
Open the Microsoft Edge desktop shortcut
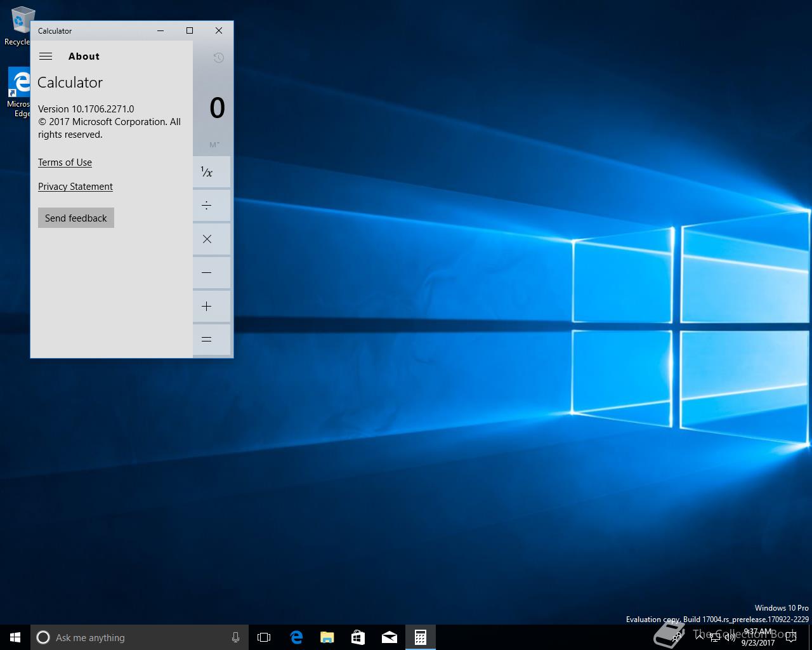[19, 93]
